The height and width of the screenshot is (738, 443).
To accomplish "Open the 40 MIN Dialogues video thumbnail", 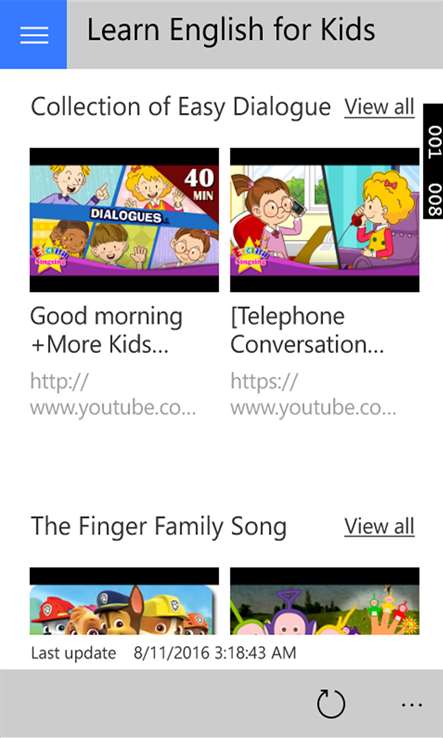I will [124, 220].
